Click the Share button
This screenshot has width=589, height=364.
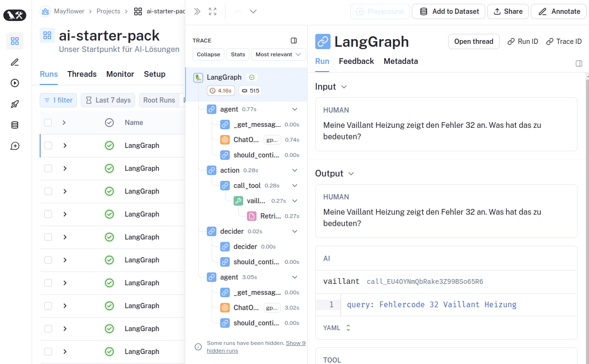[508, 11]
